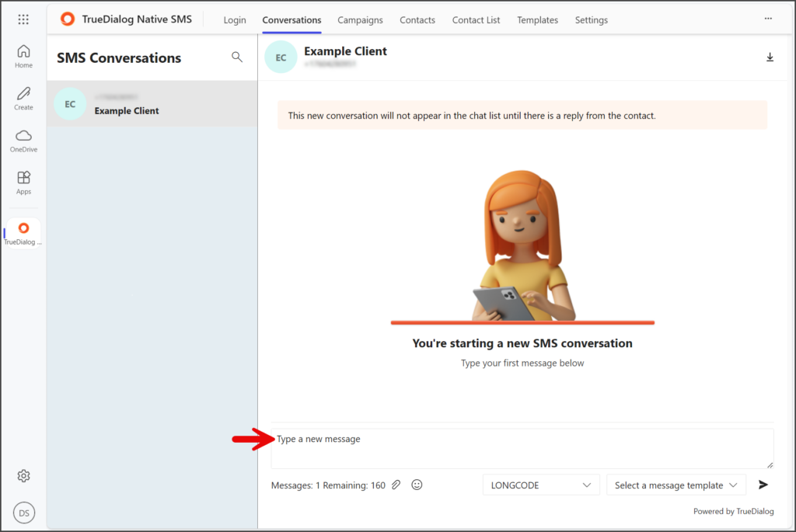Search SMS conversations with magnifier icon
The image size is (796, 532).
(237, 57)
